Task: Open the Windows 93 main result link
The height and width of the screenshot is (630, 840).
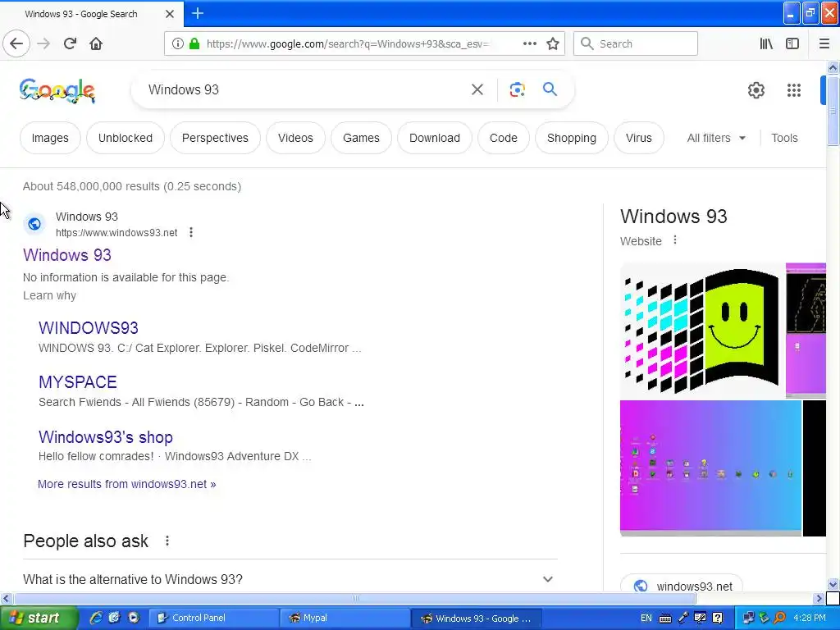Action: [x=67, y=255]
